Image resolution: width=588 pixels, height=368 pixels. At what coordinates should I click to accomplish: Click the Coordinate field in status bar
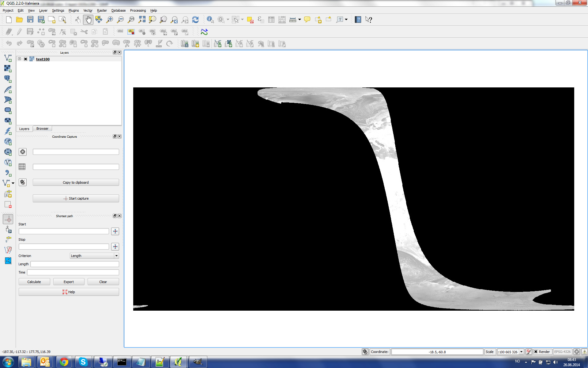pyautogui.click(x=437, y=352)
